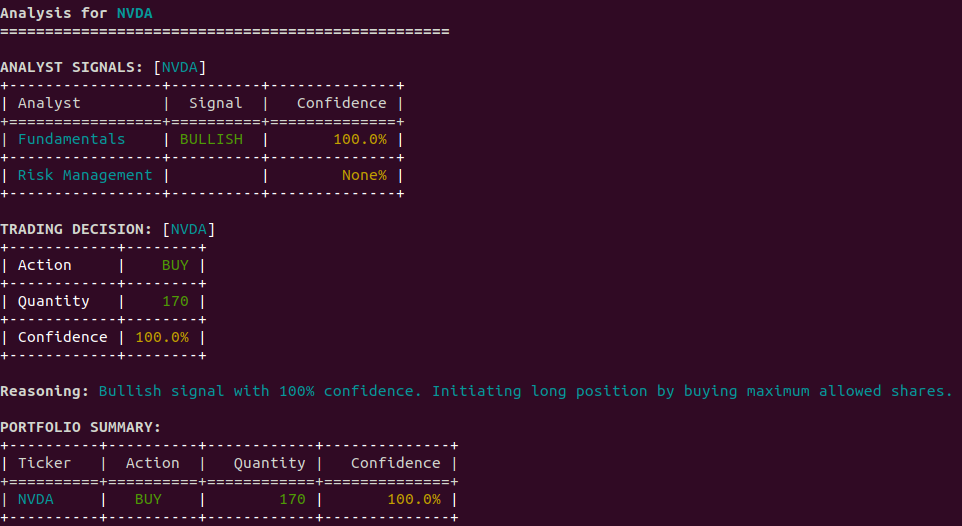
Task: Select quantity 170 in trading decision table
Action: [175, 301]
